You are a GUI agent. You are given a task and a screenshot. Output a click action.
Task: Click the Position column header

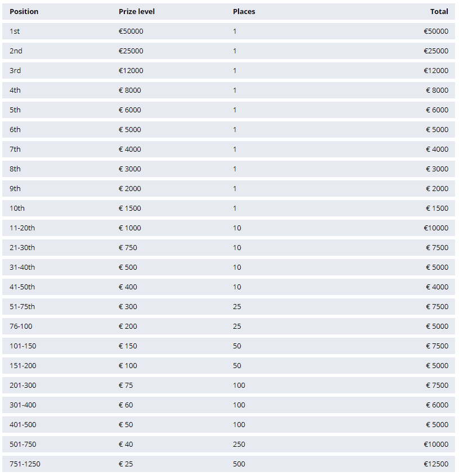(24, 11)
